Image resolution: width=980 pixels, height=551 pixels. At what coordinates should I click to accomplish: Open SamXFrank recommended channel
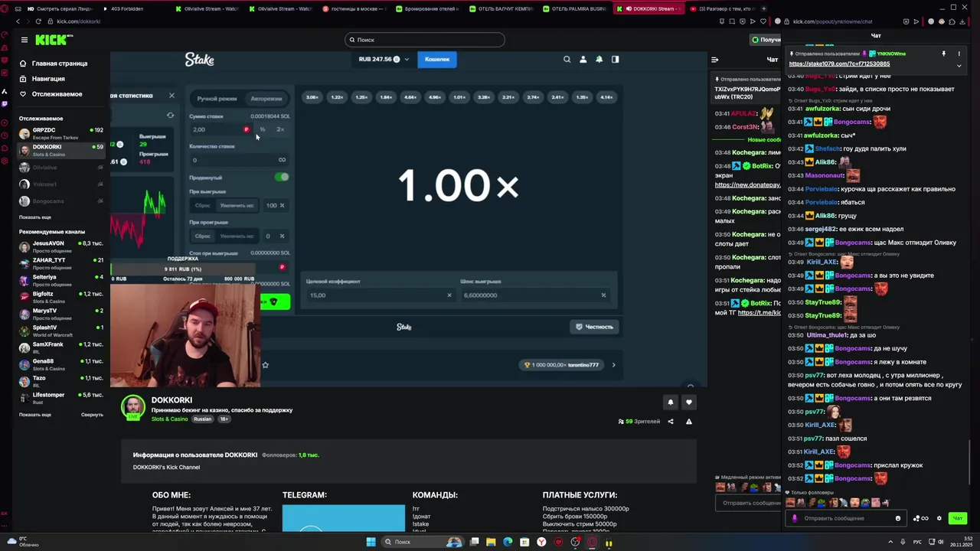coord(61,347)
